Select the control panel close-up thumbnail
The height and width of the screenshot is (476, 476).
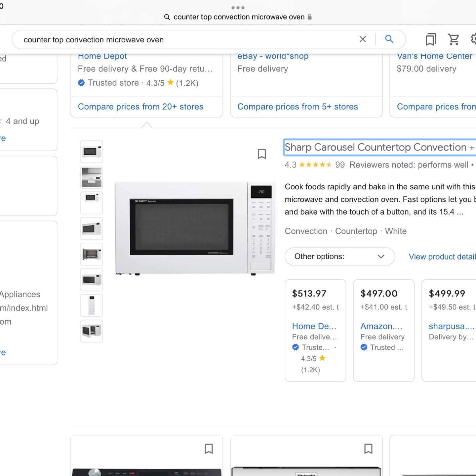(92, 305)
